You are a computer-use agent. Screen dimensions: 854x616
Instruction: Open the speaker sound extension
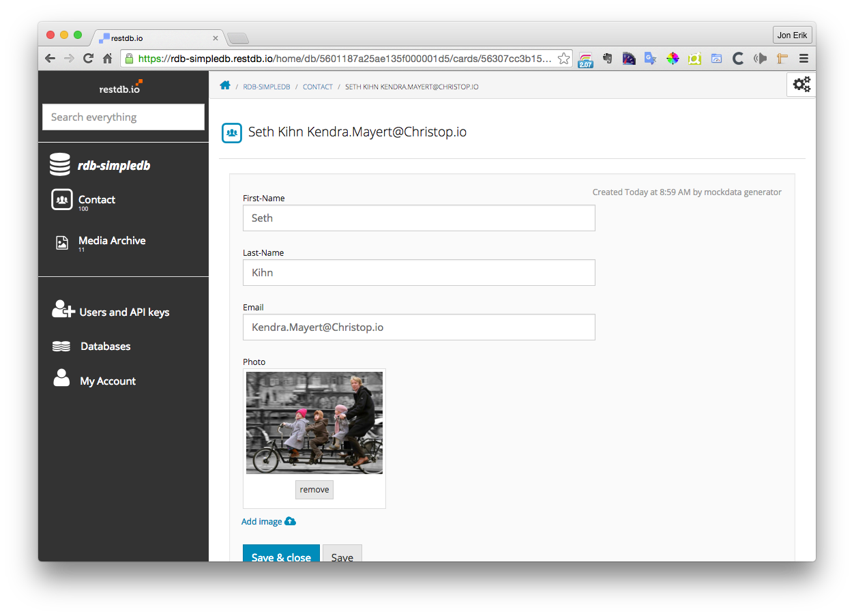coord(760,59)
